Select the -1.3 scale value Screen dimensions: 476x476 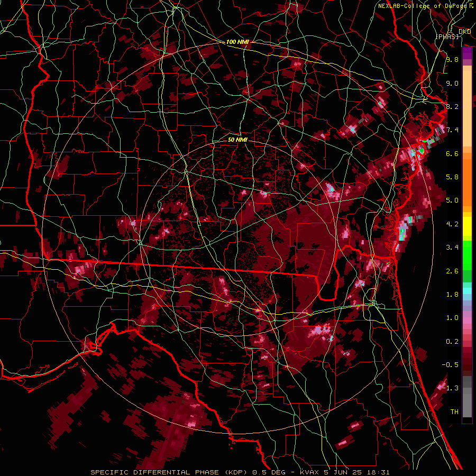(450, 388)
